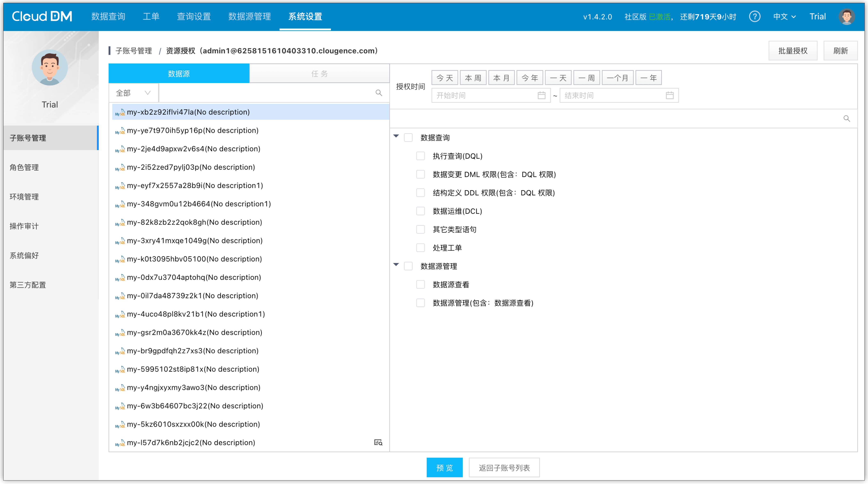Click detail icon on my-l57d7k6nb2jcjc2 row
The image size is (868, 484).
coord(378,442)
